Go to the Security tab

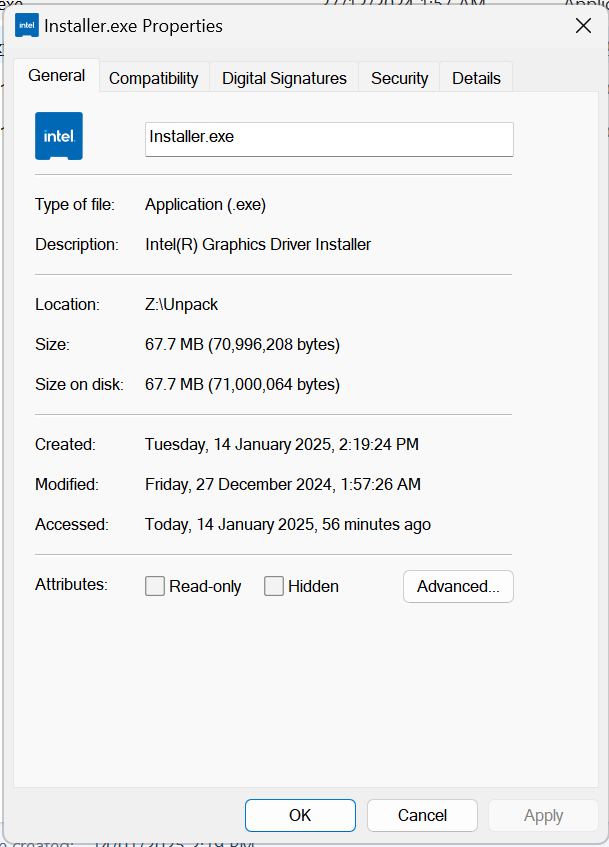point(399,78)
